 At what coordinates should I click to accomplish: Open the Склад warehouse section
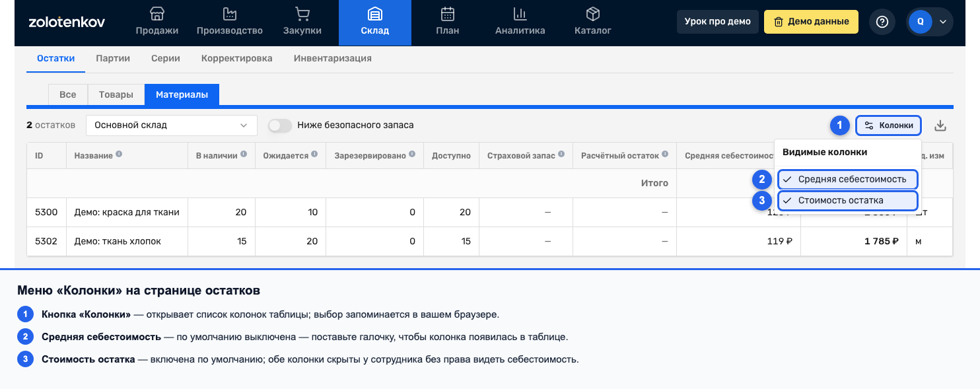point(374,22)
